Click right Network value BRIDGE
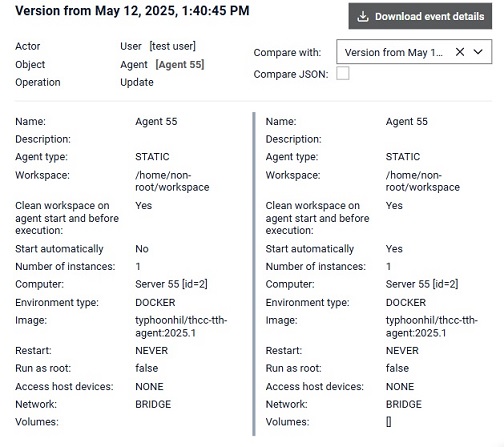Viewport: 504px width, 447px height. point(404,404)
